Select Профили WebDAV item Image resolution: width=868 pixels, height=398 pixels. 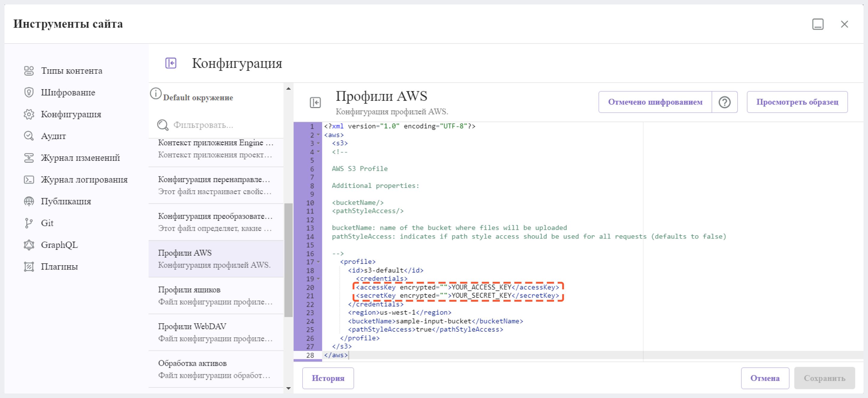[216, 333]
